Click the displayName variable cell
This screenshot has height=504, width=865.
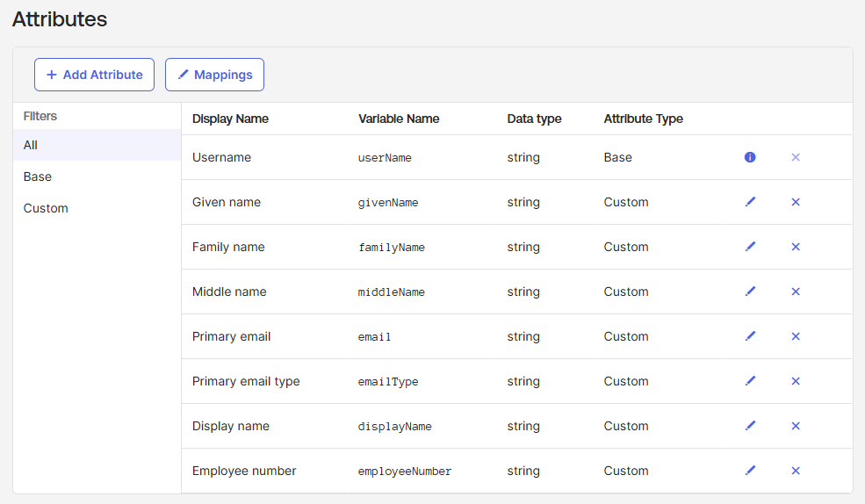pyautogui.click(x=394, y=426)
